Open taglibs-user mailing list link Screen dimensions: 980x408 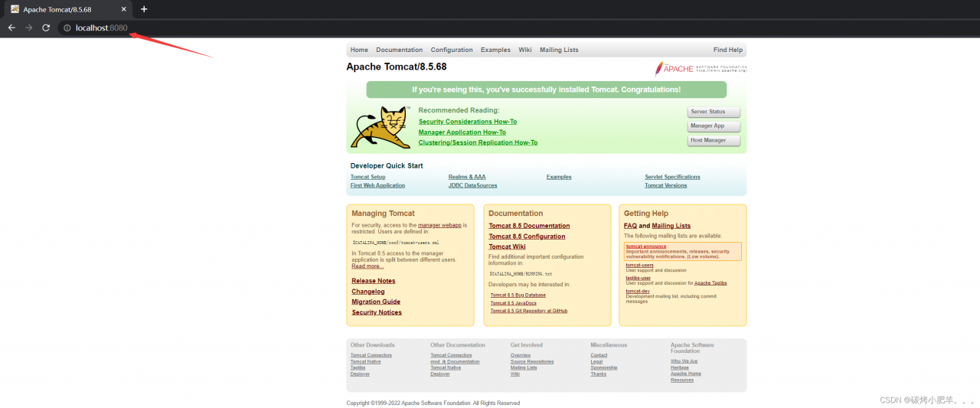[x=639, y=278]
